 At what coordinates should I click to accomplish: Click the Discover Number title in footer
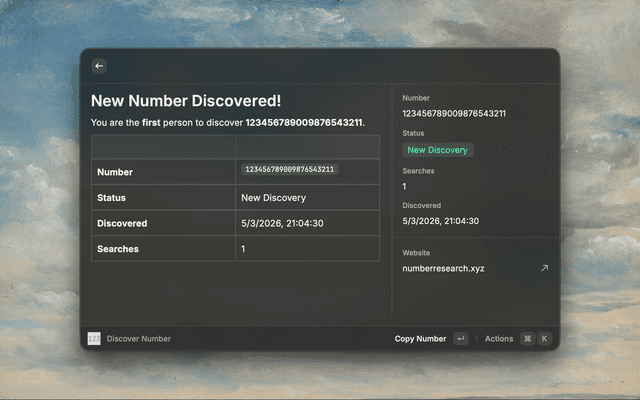(139, 339)
